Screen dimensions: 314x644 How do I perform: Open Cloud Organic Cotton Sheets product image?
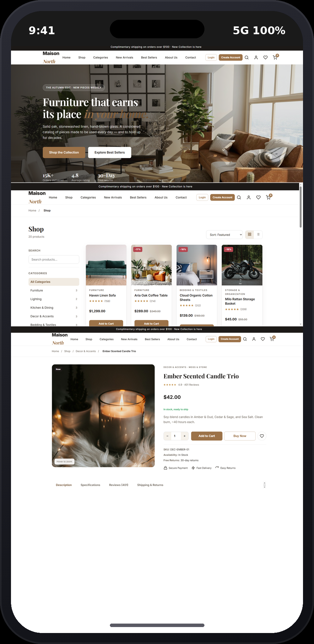(x=197, y=265)
